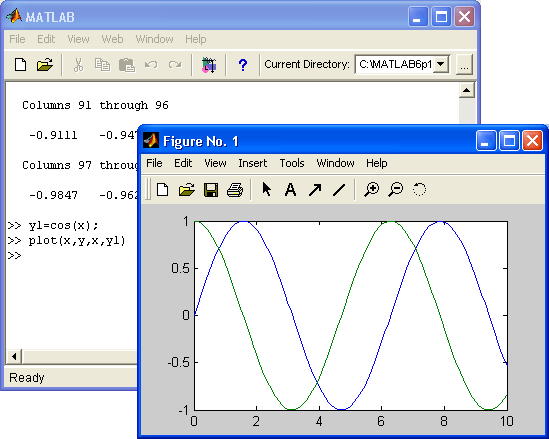The width and height of the screenshot is (549, 439).
Task: Open Tools menu in Figure window
Action: click(x=292, y=163)
